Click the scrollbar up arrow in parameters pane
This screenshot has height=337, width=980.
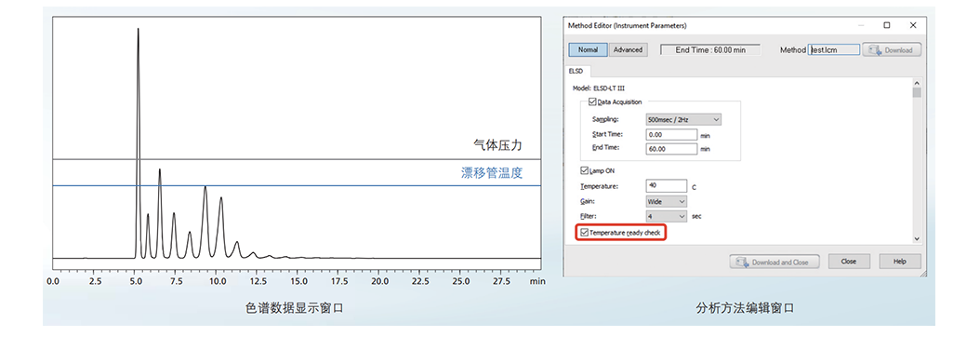[917, 83]
